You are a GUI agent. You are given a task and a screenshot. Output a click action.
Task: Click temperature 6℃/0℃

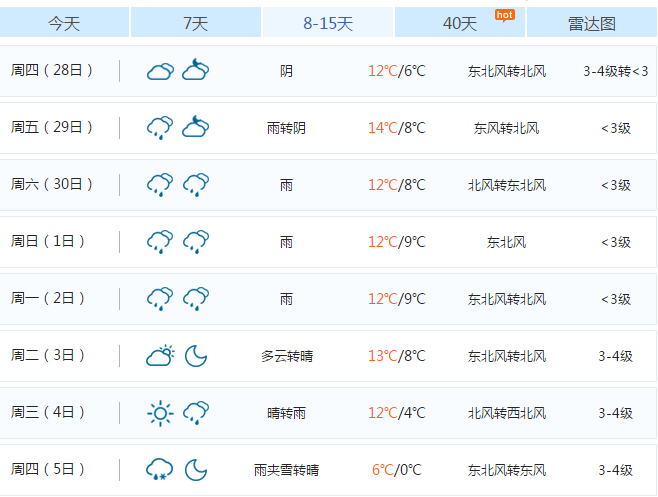point(397,471)
